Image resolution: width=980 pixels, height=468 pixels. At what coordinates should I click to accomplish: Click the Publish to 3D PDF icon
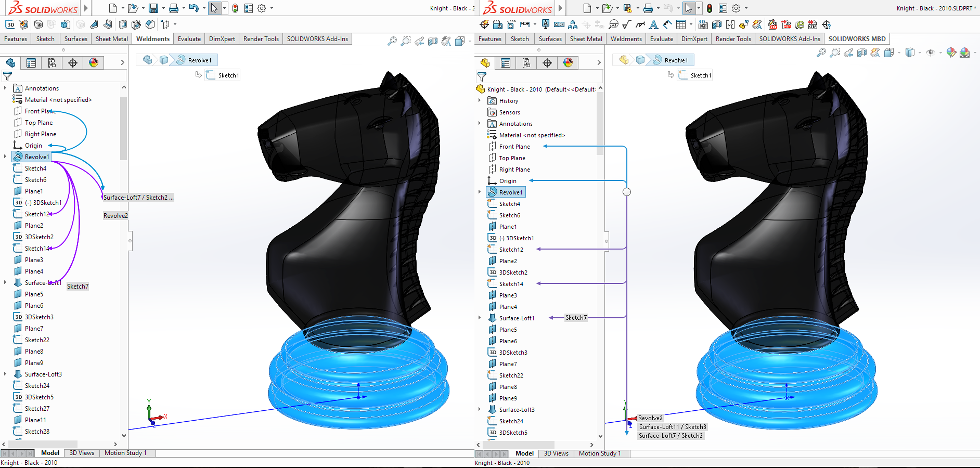coord(786,25)
